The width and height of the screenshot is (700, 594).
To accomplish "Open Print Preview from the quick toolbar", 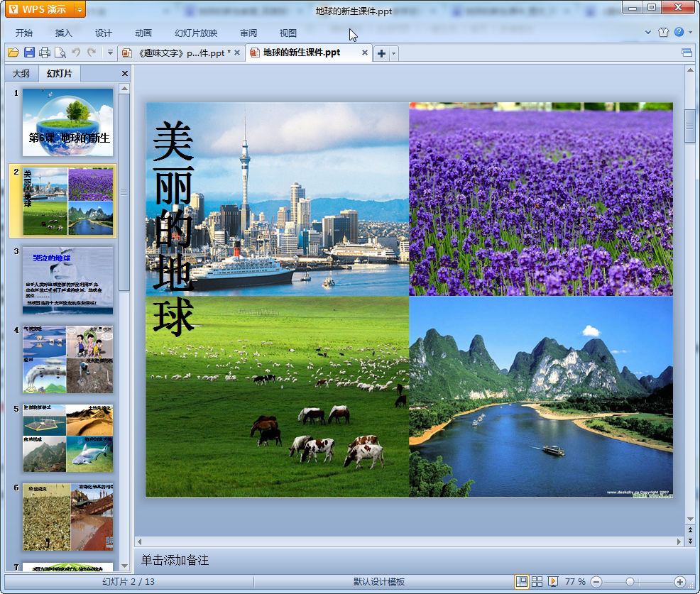I will point(60,53).
